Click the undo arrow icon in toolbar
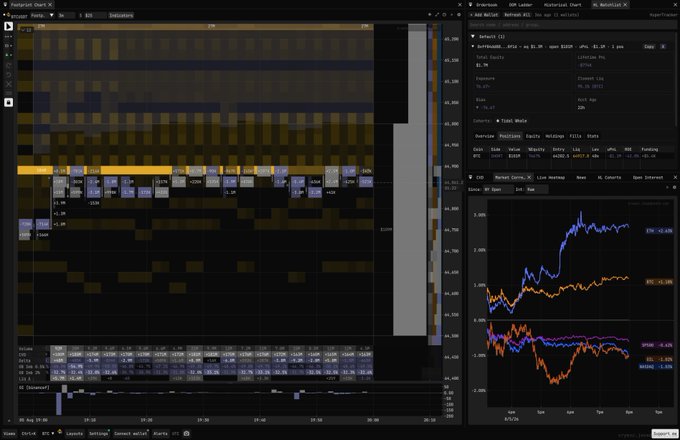 [x=8, y=75]
